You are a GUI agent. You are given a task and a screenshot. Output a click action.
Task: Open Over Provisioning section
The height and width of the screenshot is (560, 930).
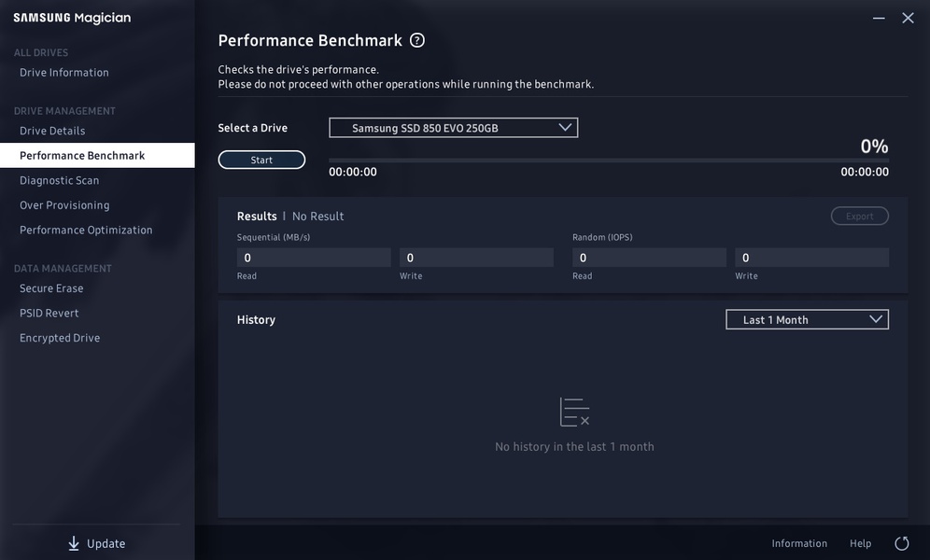coord(64,205)
